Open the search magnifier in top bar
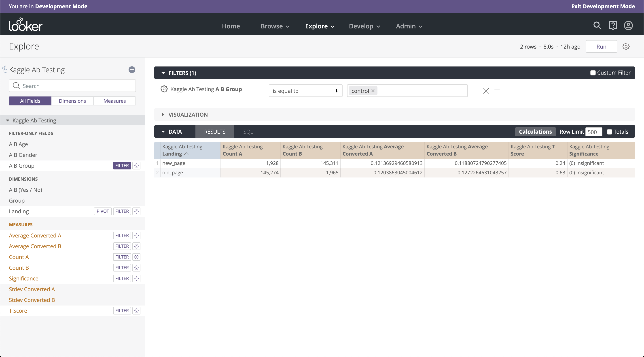644x357 pixels. click(x=597, y=26)
